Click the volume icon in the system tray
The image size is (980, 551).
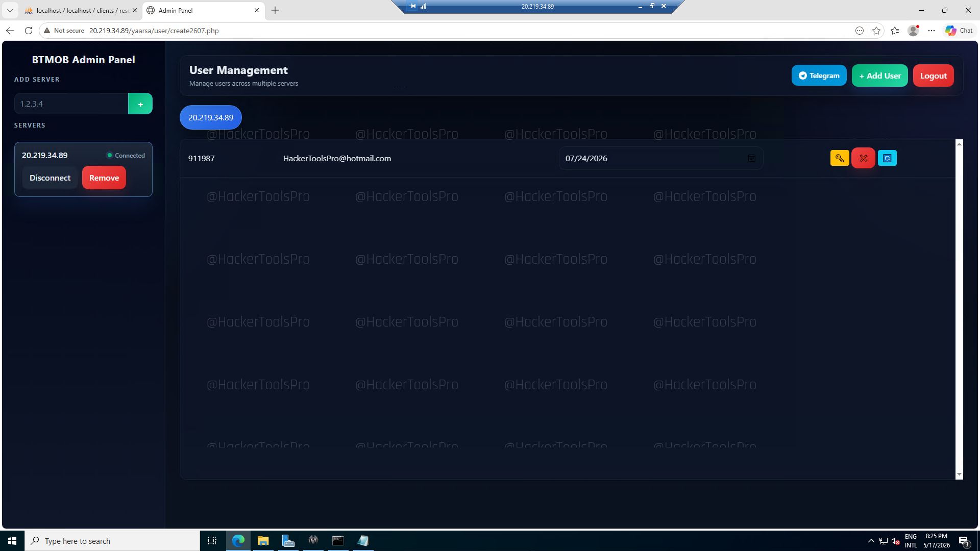tap(895, 541)
